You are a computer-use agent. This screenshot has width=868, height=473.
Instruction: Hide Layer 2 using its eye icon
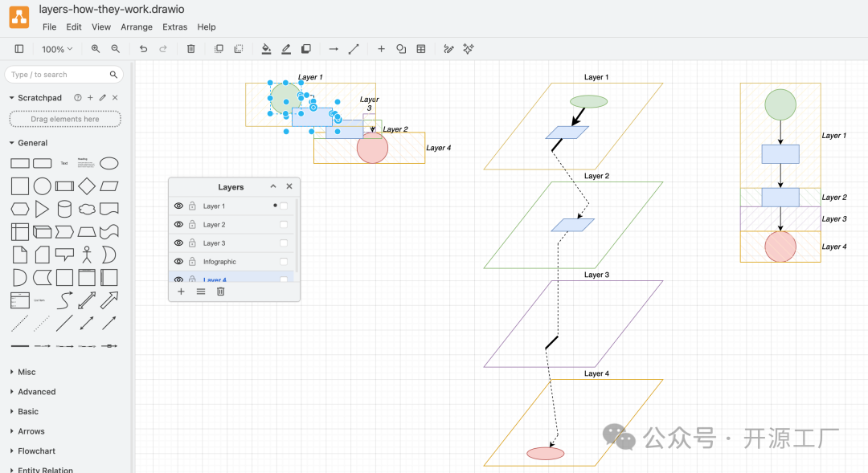178,224
